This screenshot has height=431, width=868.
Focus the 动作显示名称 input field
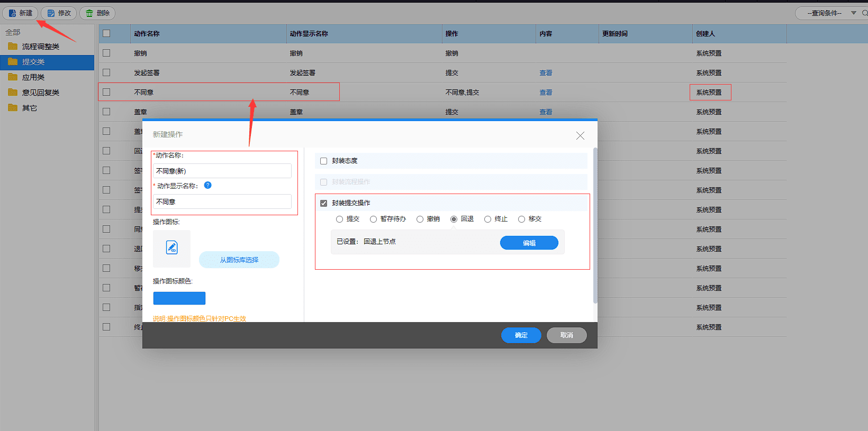[222, 201]
